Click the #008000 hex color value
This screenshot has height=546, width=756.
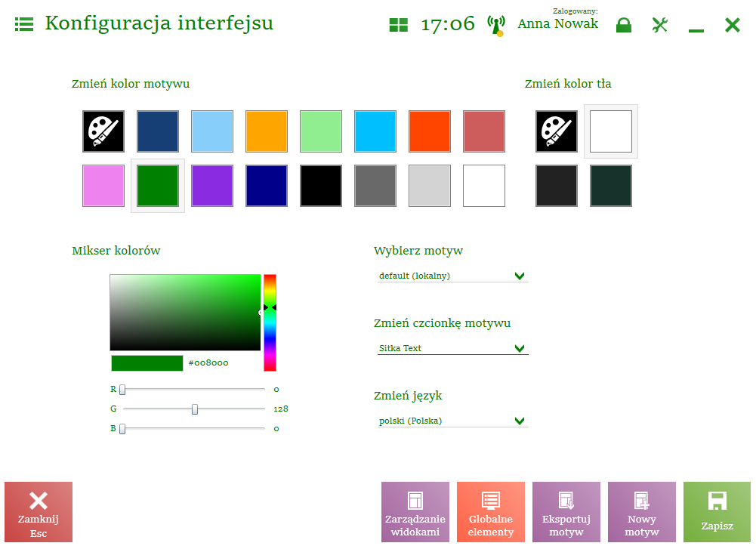[x=208, y=363]
